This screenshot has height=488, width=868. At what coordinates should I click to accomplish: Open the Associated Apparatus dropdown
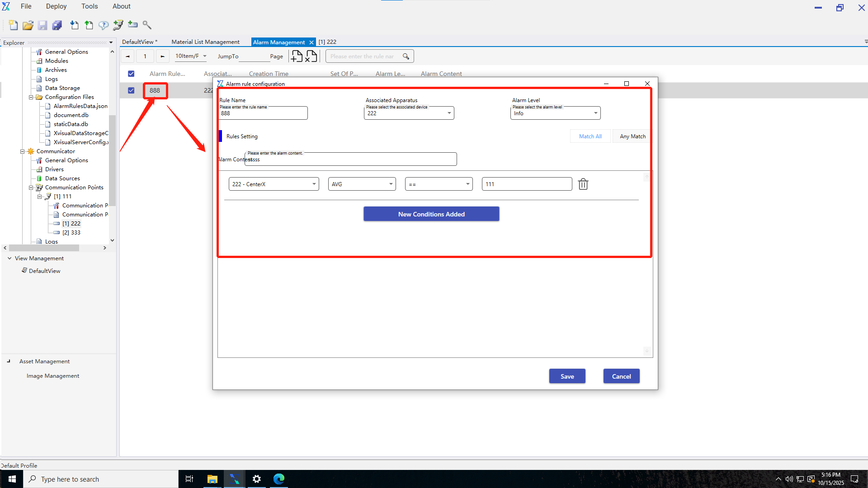449,113
